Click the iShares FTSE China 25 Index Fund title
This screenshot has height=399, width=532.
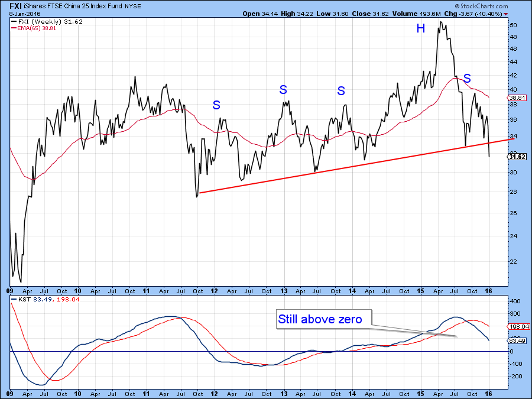coord(73,6)
